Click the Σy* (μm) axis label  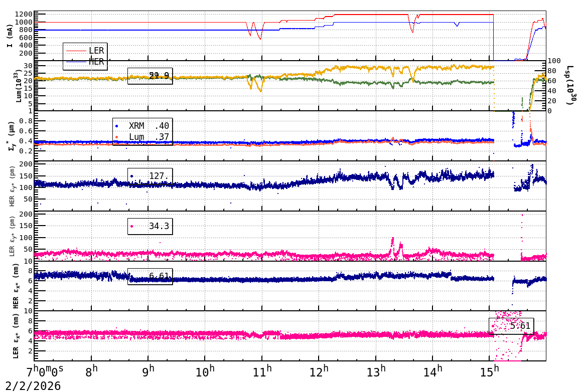coord(11,136)
